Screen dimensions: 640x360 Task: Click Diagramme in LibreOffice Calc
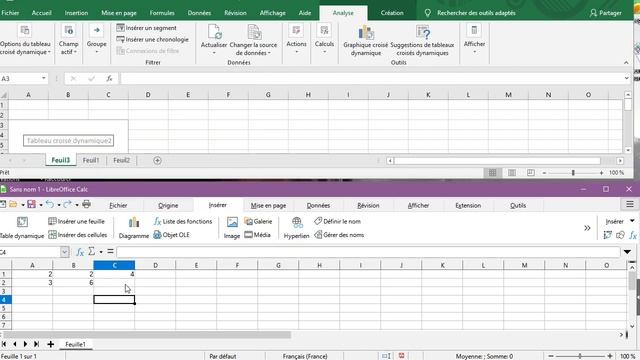133,228
